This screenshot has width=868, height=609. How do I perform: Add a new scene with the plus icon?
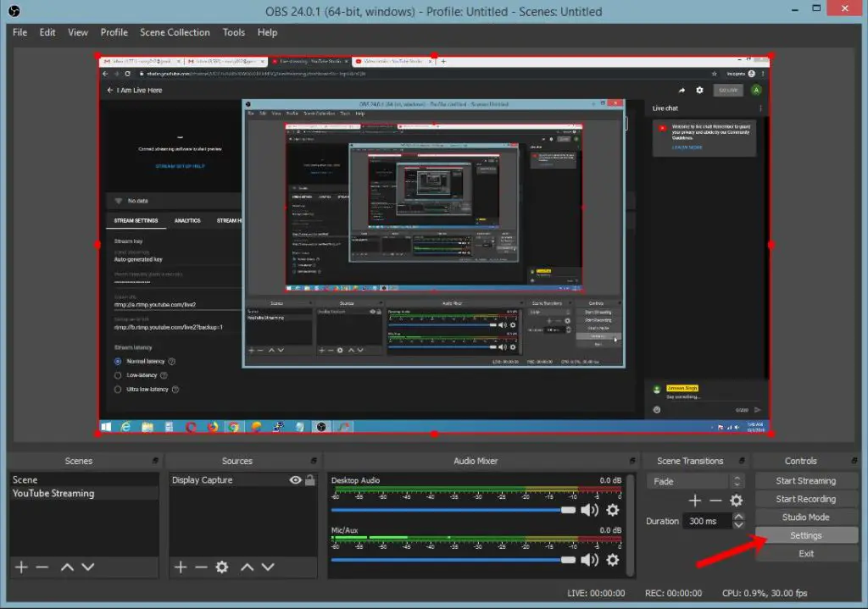pyautogui.click(x=21, y=567)
